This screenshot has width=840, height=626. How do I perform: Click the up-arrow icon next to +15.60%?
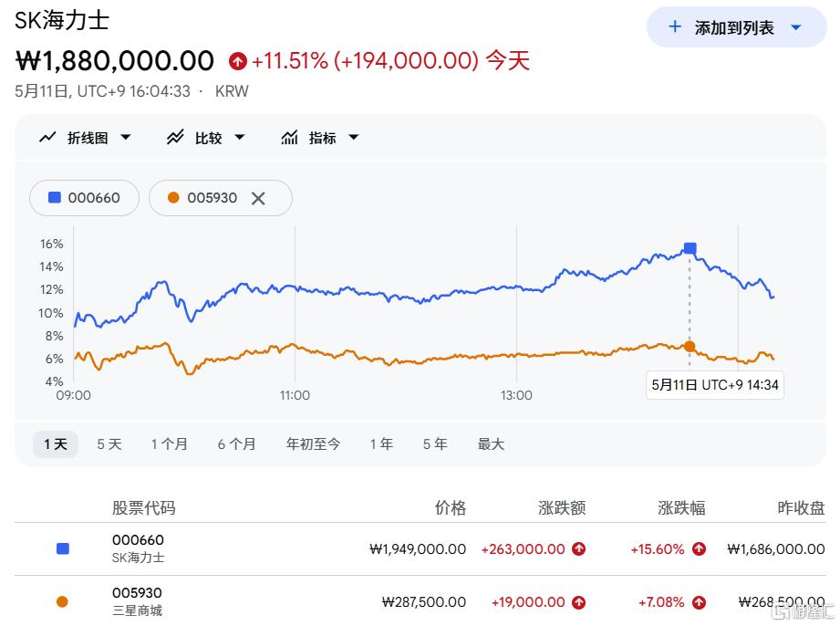tap(699, 548)
